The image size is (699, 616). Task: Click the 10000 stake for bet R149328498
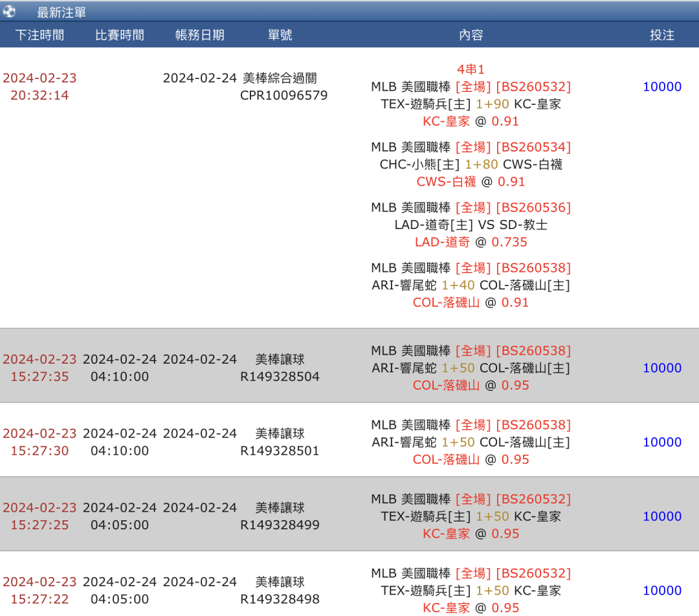[662, 591]
